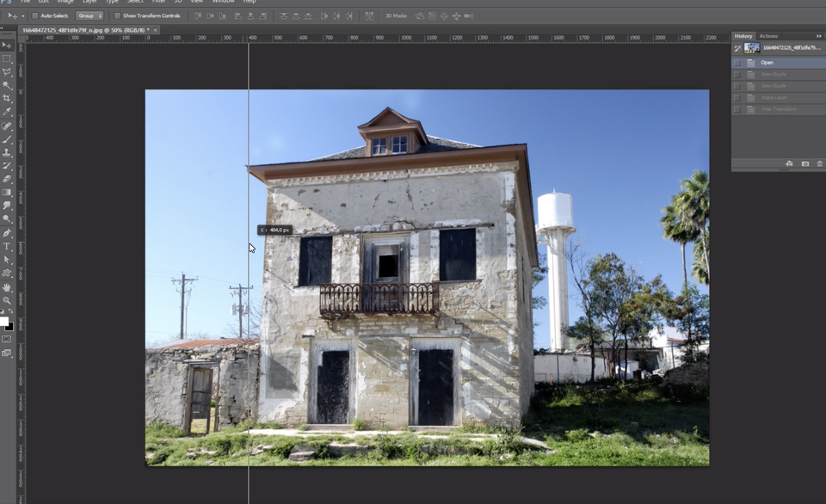Open the Layer menu

point(89,2)
